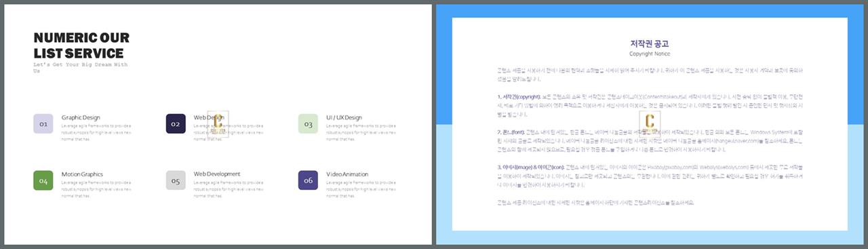The width and height of the screenshot is (868, 249).
Task: Select the gray 05 number badge
Action: click(176, 180)
